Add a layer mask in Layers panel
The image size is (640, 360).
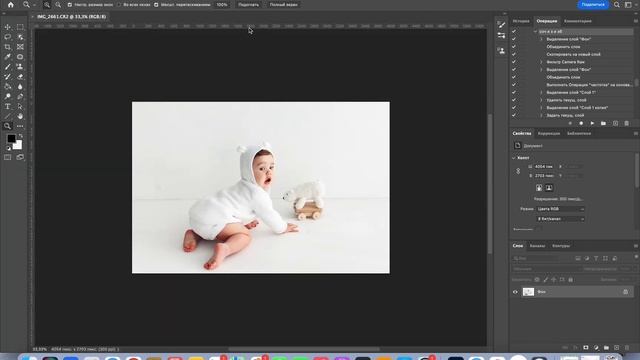pos(586,347)
